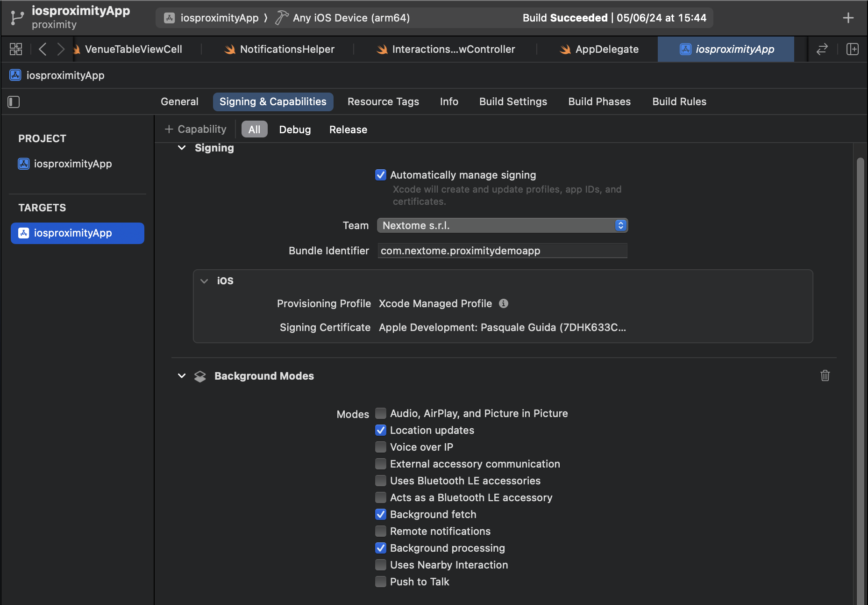868x605 pixels.
Task: Add an editor pane on the right
Action: coord(852,49)
